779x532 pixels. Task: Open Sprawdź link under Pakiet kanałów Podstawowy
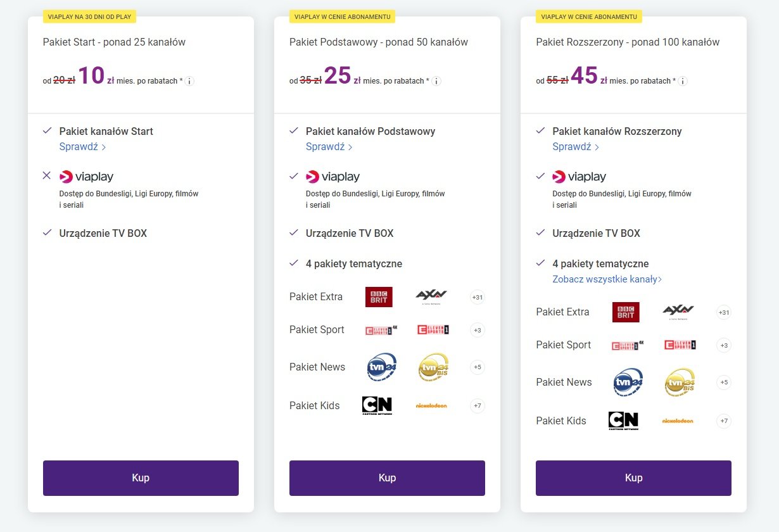(x=329, y=147)
